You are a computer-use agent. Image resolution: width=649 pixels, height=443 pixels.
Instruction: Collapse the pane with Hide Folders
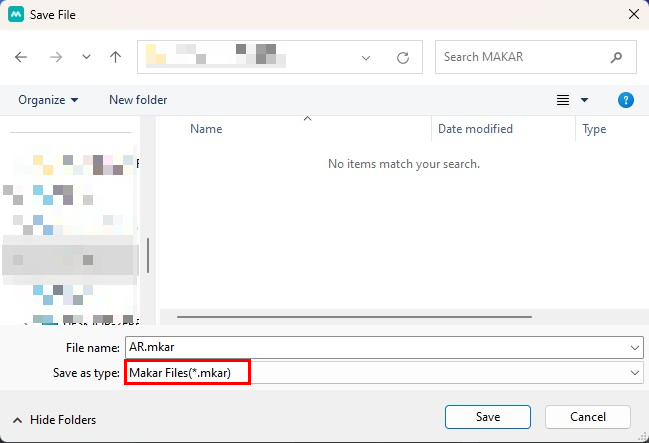(x=55, y=420)
